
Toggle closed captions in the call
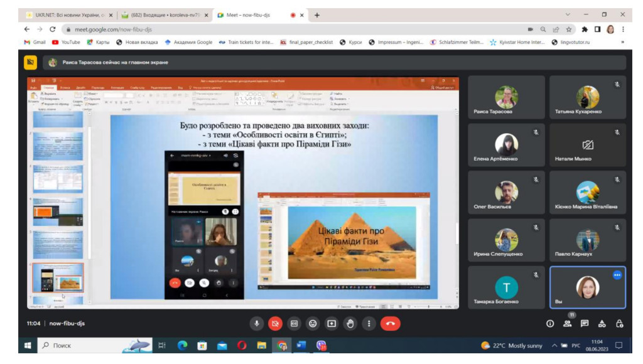294,324
